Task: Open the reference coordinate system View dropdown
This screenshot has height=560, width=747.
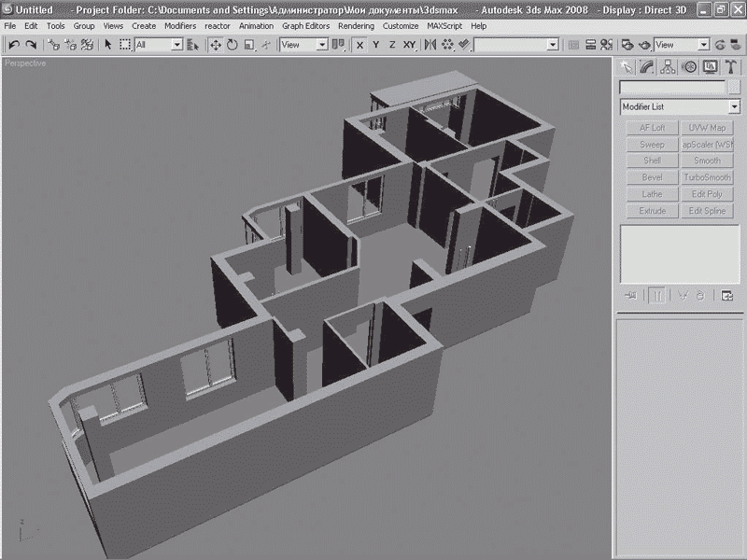Action: 322,45
